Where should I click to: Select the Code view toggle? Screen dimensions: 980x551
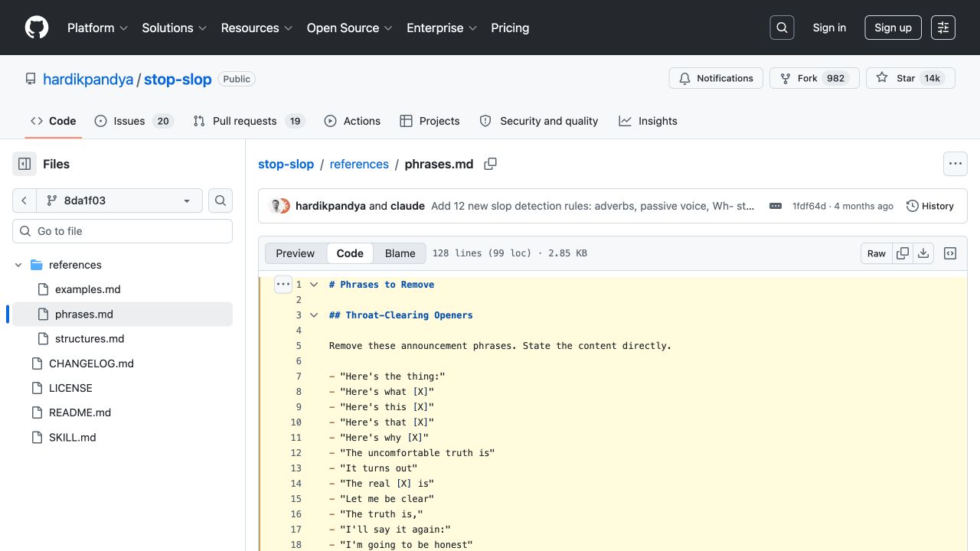[x=350, y=253]
